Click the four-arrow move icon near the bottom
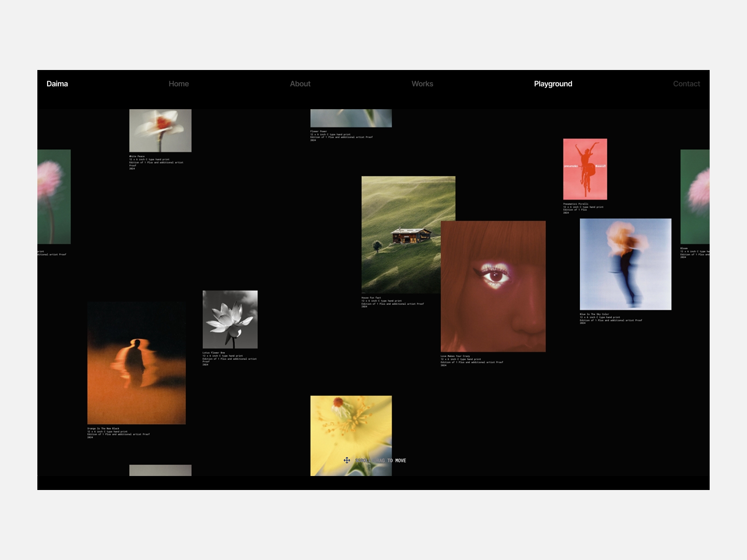This screenshot has width=747, height=560. [347, 461]
